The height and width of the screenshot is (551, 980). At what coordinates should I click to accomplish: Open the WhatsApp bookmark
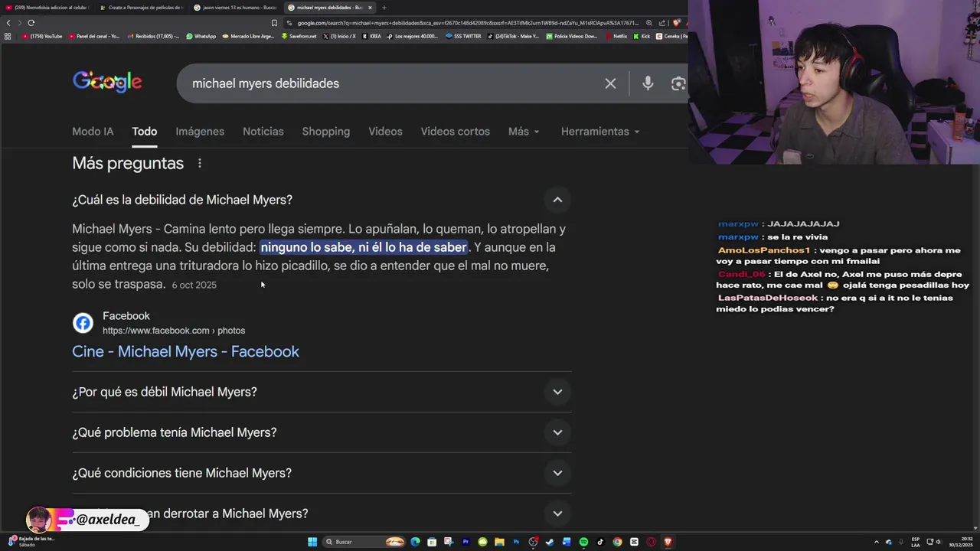(x=201, y=36)
